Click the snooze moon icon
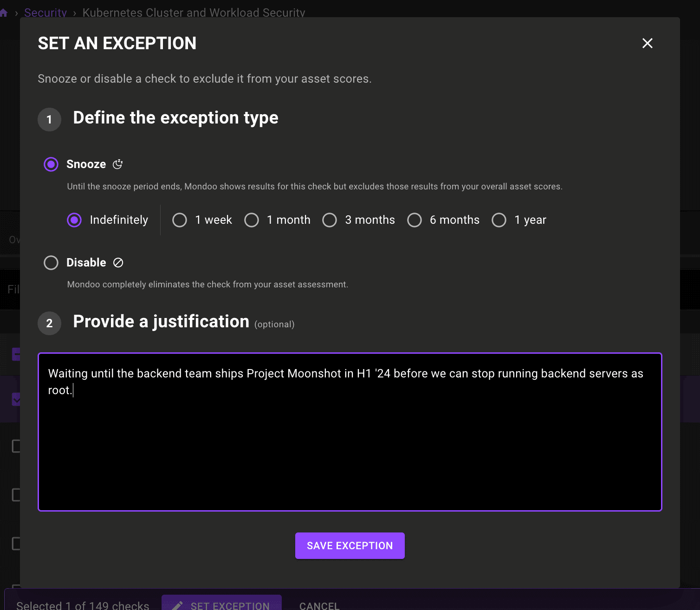Screen dimensions: 700x610 coord(118,164)
